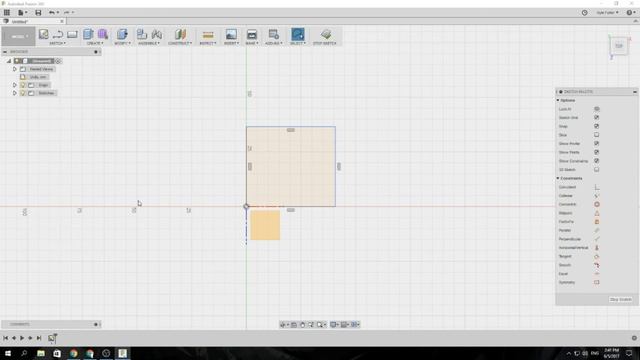Select the Line sketch tool icon
The width and height of the screenshot is (640, 360).
pyautogui.click(x=58, y=34)
